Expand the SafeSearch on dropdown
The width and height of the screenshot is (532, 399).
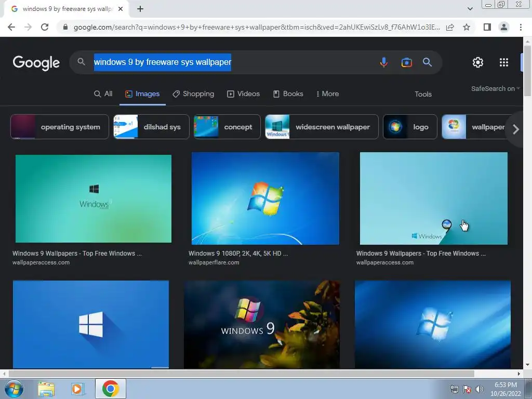pos(495,88)
